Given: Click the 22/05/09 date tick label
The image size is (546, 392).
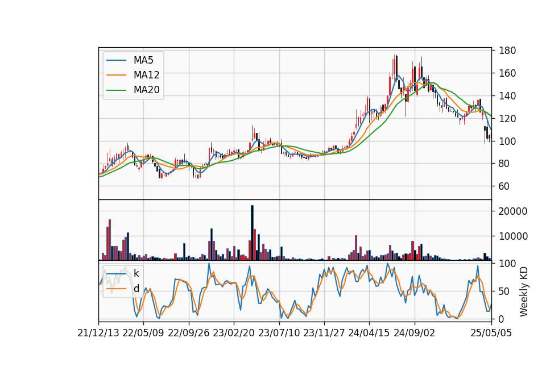Looking at the screenshot, I should click(x=143, y=333).
